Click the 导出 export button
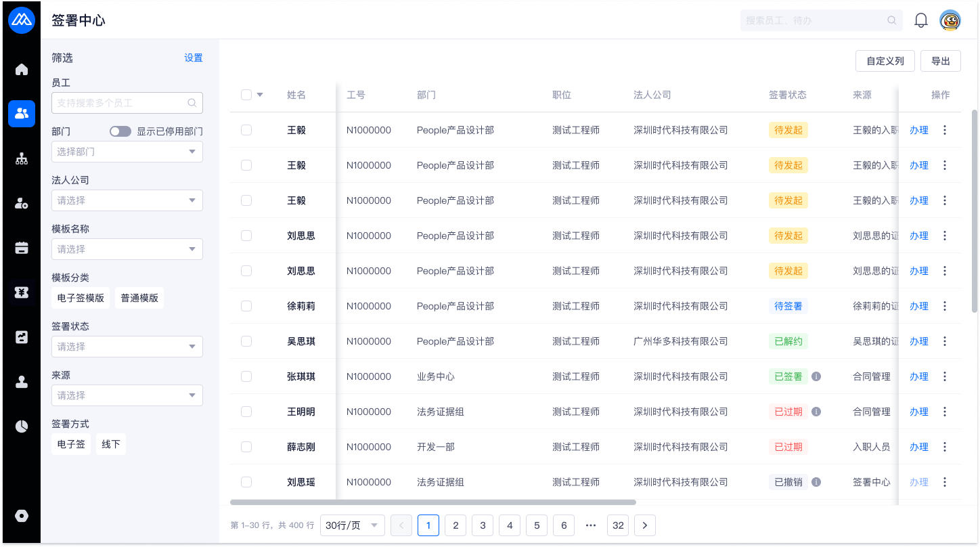 (x=940, y=61)
